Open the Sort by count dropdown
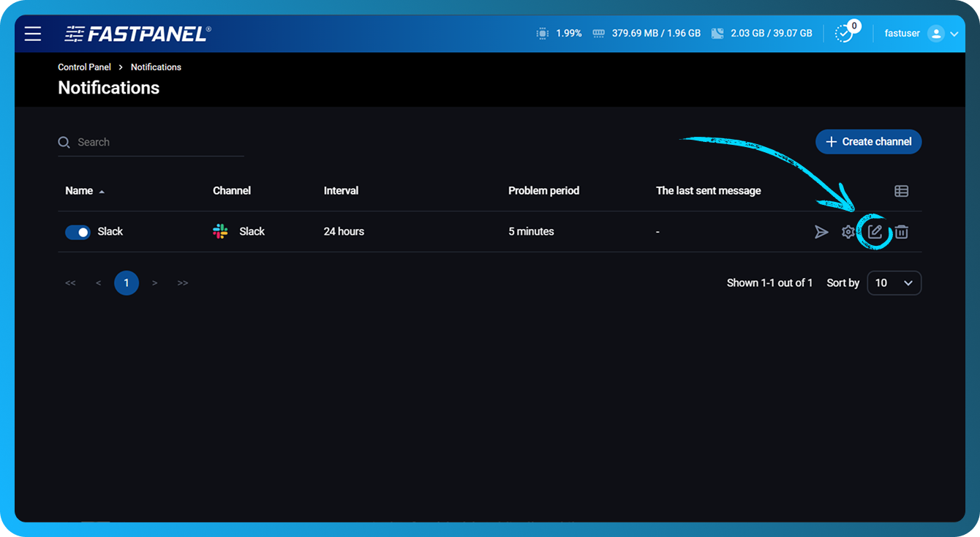 pyautogui.click(x=894, y=283)
